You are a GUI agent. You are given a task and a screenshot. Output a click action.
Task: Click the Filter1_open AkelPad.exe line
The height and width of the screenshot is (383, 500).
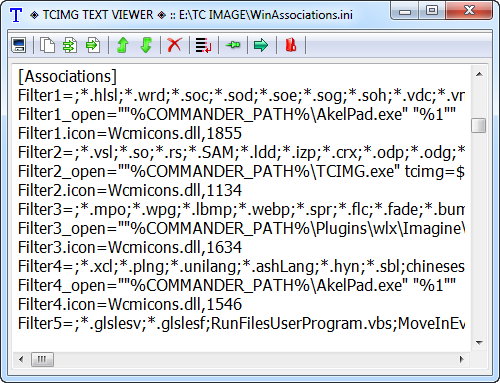click(x=237, y=115)
